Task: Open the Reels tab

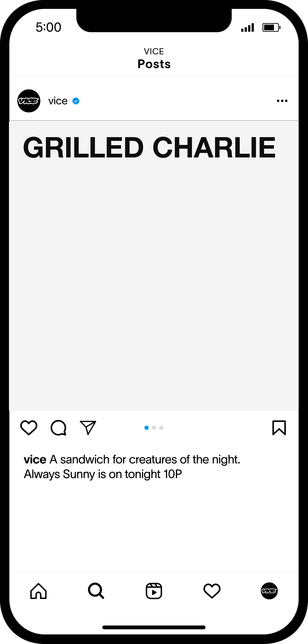Action: coord(154,591)
